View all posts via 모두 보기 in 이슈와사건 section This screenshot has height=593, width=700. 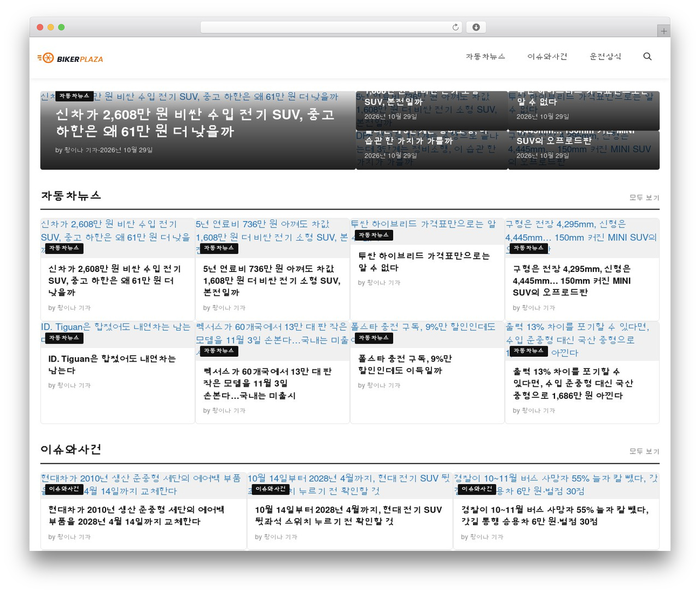(644, 451)
